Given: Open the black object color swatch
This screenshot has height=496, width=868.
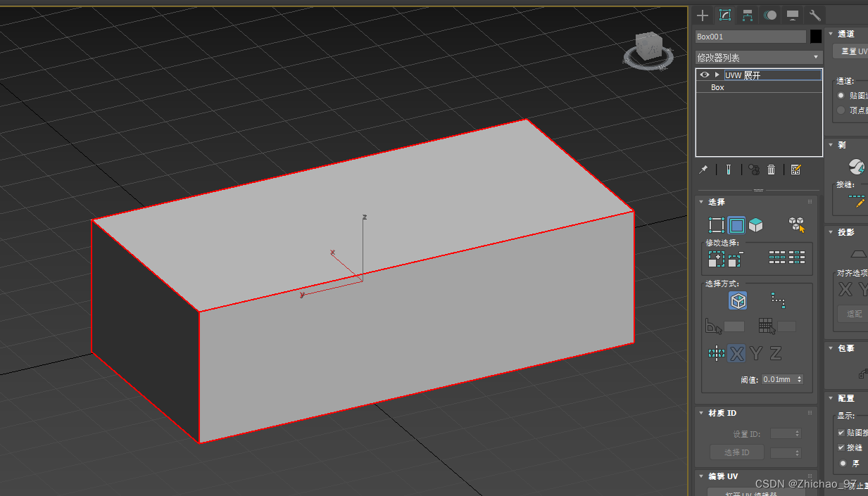Looking at the screenshot, I should [x=816, y=37].
